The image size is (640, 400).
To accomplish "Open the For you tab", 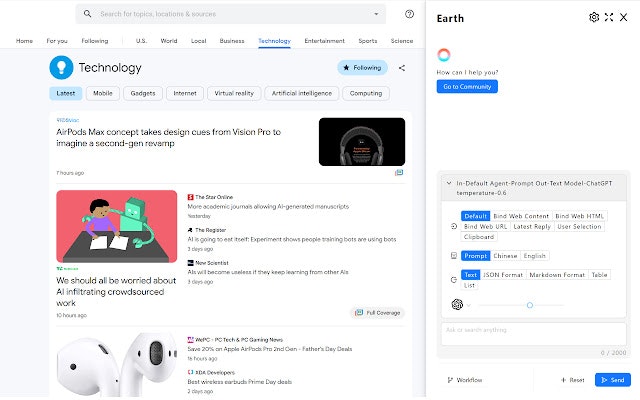I will click(x=57, y=41).
